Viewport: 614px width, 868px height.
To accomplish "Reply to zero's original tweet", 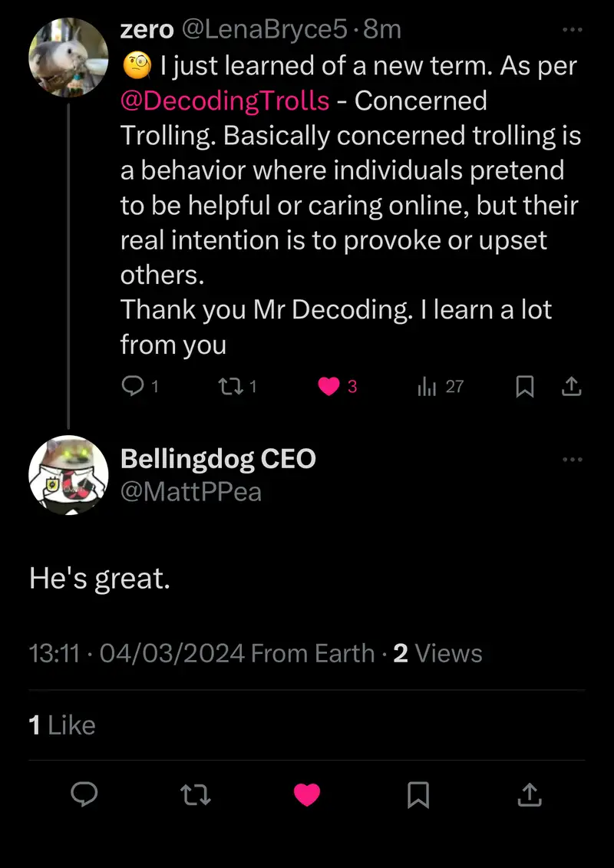I will point(134,387).
